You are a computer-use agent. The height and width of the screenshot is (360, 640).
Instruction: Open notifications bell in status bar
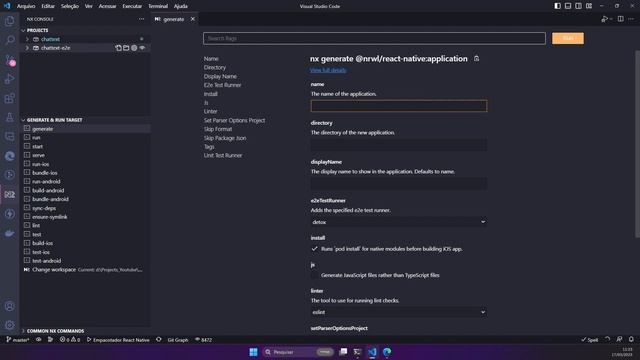point(631,340)
